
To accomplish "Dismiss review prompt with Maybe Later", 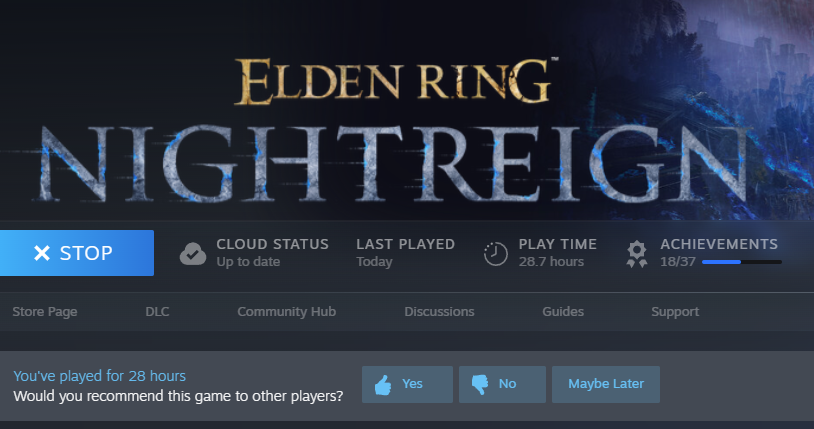I will [x=606, y=384].
